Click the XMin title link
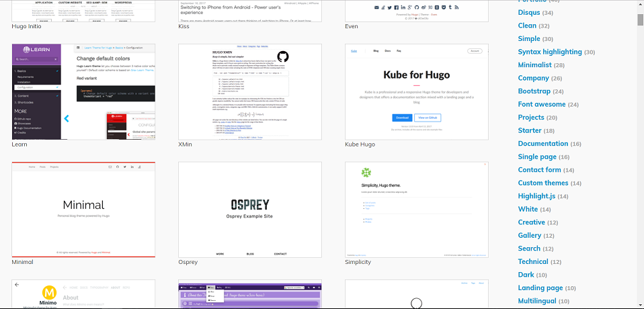 pos(186,144)
